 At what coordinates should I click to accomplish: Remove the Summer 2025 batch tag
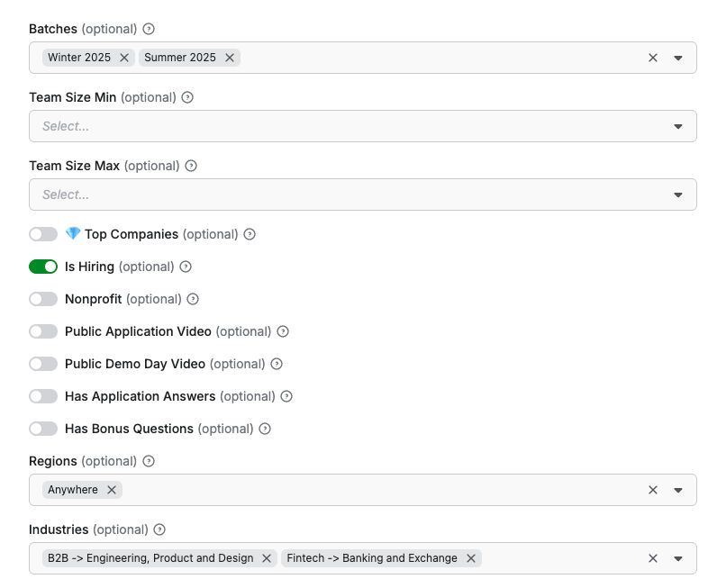(x=230, y=58)
